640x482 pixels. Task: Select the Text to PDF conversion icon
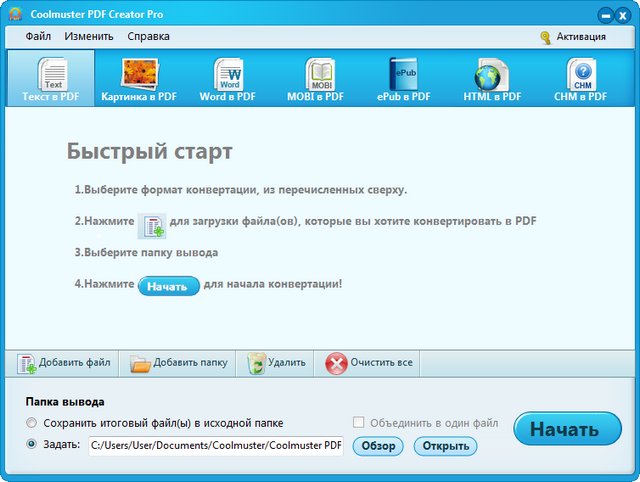(x=50, y=74)
